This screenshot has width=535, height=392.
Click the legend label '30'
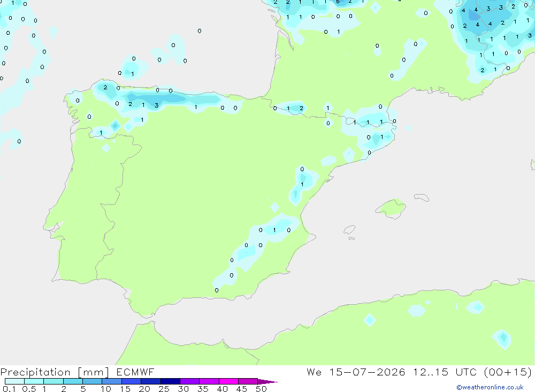pos(183,389)
